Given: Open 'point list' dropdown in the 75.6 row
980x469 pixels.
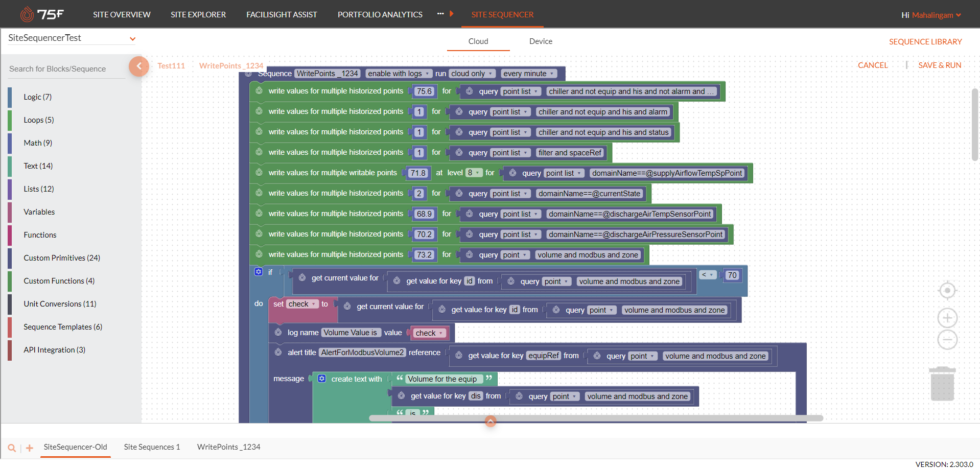Looking at the screenshot, I should [521, 91].
